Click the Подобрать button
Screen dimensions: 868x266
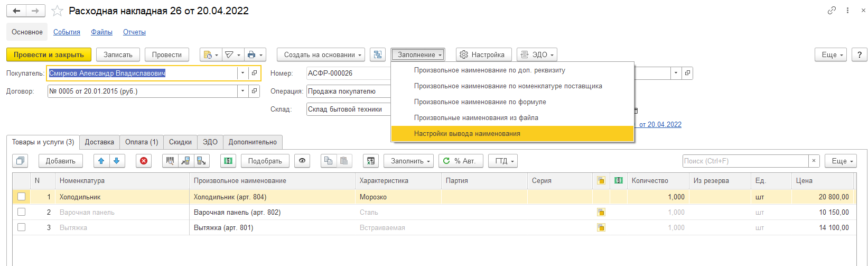(x=265, y=161)
